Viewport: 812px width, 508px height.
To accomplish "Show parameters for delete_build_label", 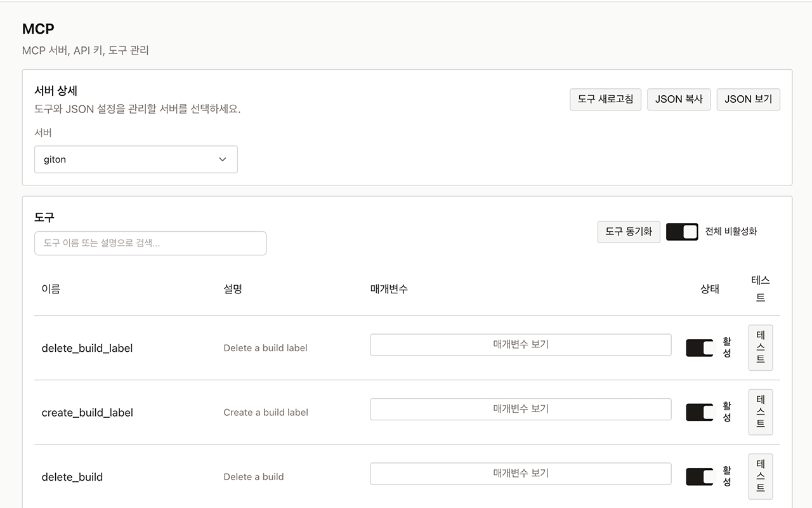I will (x=521, y=345).
